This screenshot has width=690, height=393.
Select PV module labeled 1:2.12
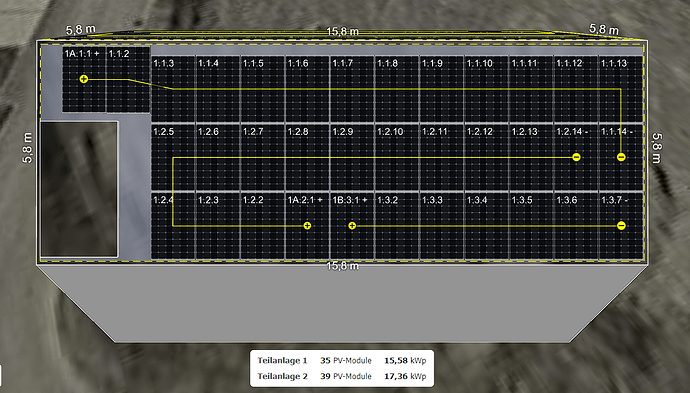(x=486, y=158)
